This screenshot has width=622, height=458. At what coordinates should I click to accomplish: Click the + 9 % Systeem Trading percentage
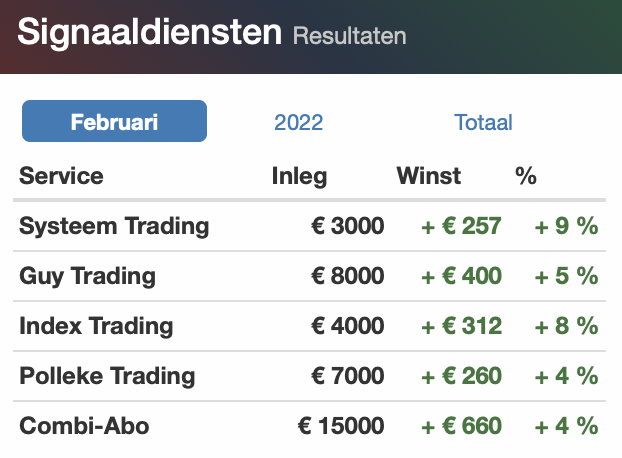tap(566, 226)
